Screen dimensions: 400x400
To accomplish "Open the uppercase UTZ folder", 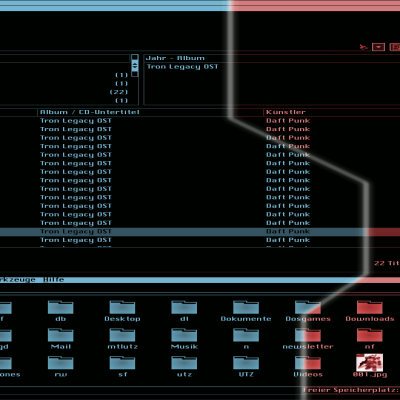I will [246, 367].
